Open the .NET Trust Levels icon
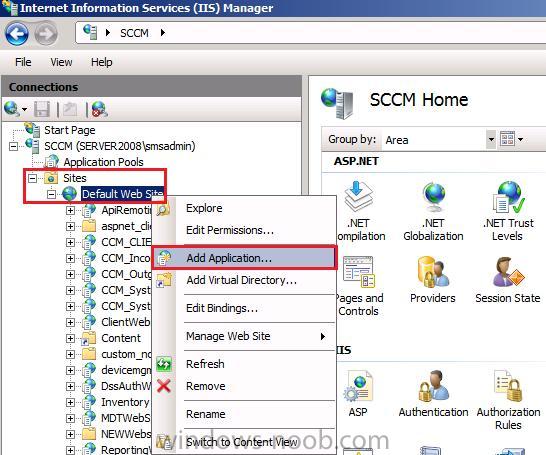 pos(508,211)
